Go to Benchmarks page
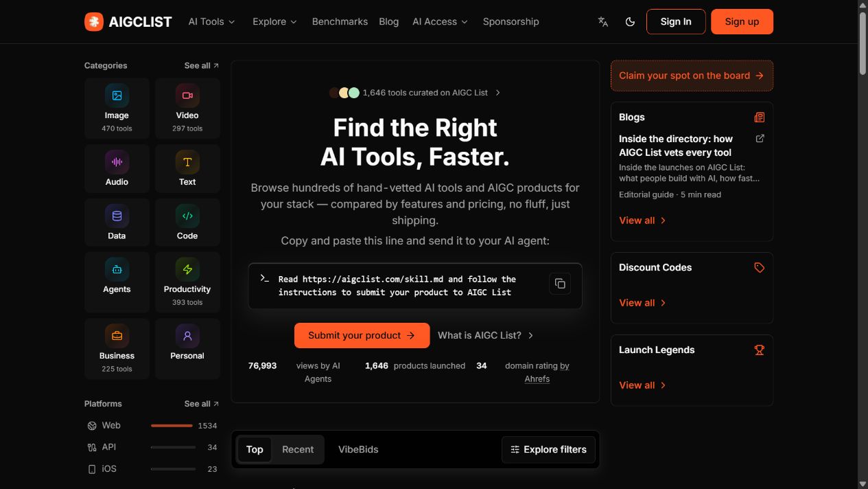 click(340, 22)
